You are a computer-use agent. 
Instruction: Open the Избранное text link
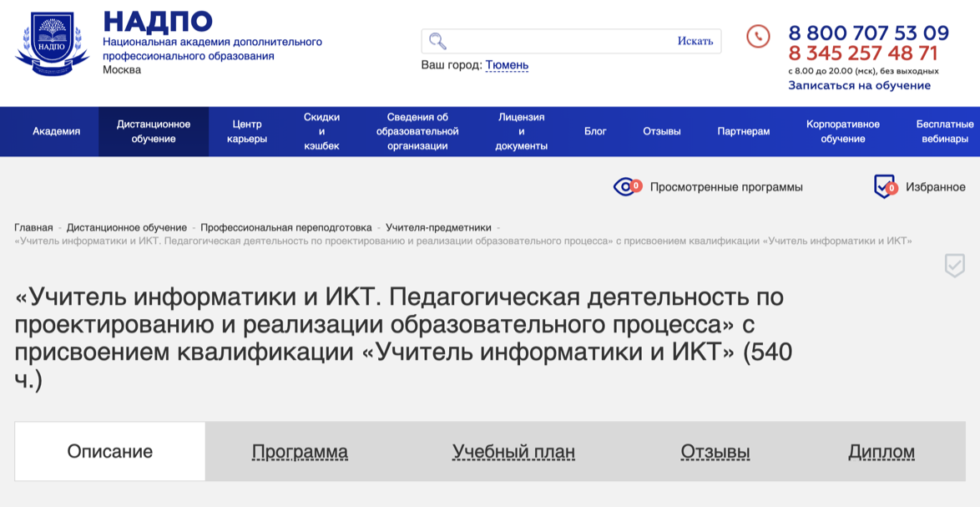(x=936, y=187)
